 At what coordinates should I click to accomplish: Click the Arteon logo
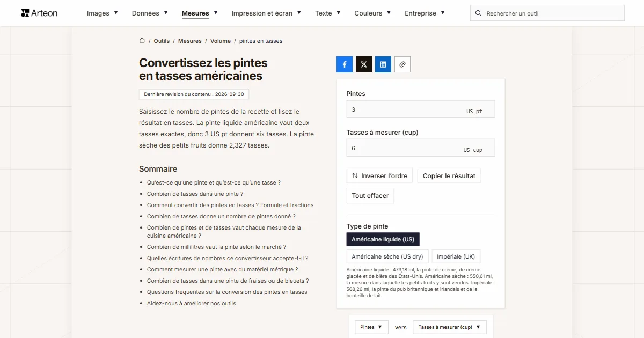point(39,13)
